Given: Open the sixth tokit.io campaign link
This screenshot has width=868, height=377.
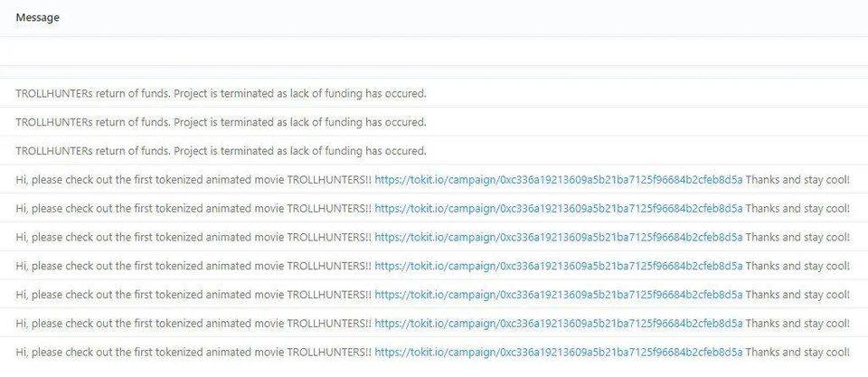Looking at the screenshot, I should (x=559, y=324).
